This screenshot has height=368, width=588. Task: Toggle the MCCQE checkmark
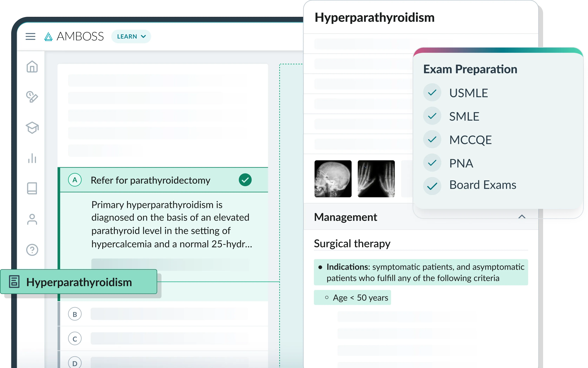(x=432, y=139)
